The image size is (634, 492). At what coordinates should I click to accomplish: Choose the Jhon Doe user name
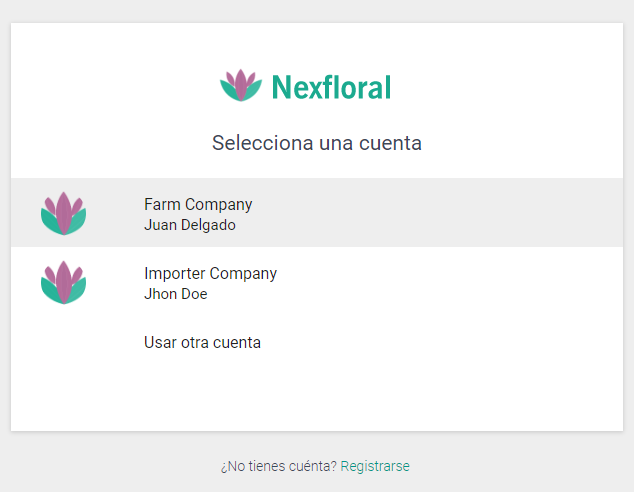pyautogui.click(x=175, y=294)
